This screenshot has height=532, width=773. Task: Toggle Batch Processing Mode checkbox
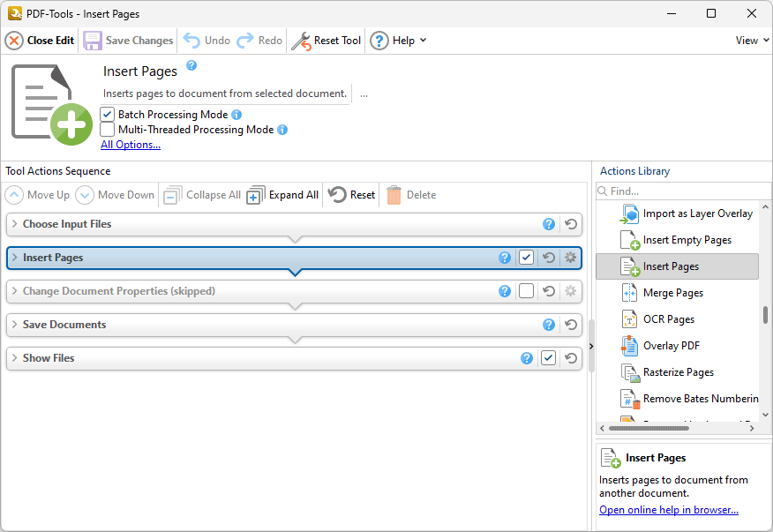point(107,115)
